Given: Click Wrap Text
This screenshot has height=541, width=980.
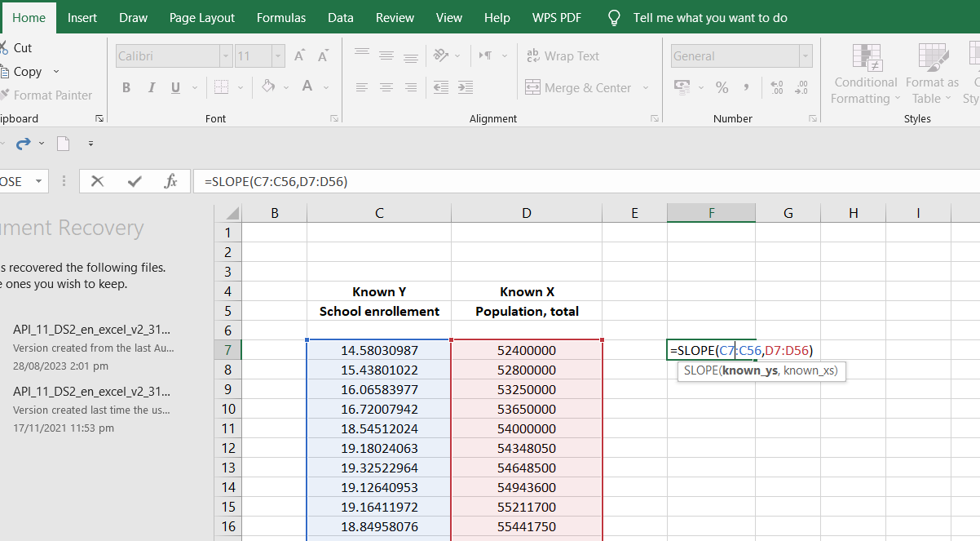Looking at the screenshot, I should point(563,55).
